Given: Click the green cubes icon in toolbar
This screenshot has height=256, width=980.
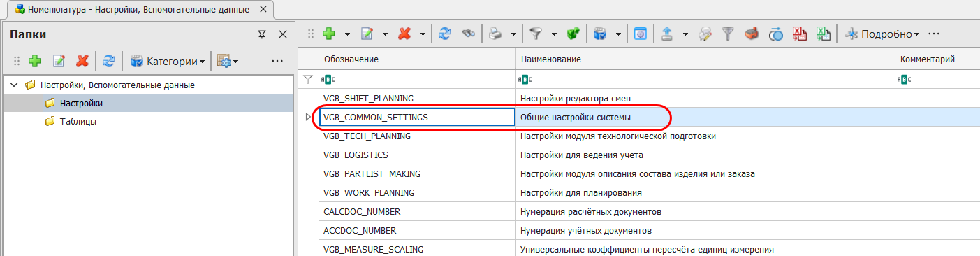Looking at the screenshot, I should [x=573, y=34].
